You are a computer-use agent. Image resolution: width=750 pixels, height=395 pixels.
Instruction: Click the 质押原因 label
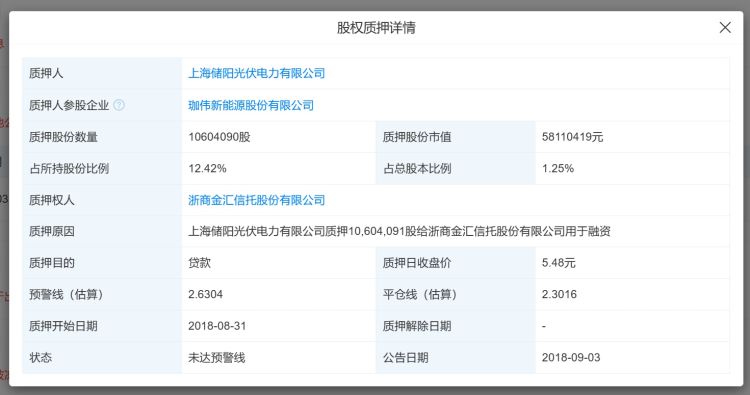52,231
